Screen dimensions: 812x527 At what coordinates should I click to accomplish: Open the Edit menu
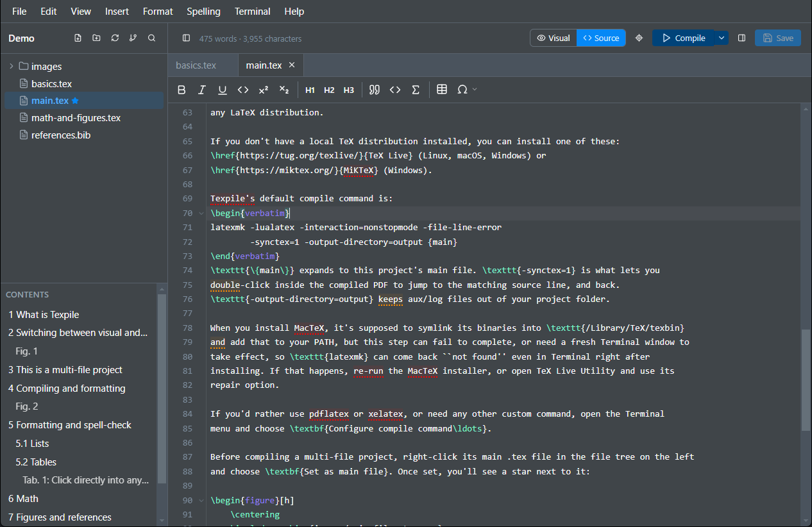[49, 12]
